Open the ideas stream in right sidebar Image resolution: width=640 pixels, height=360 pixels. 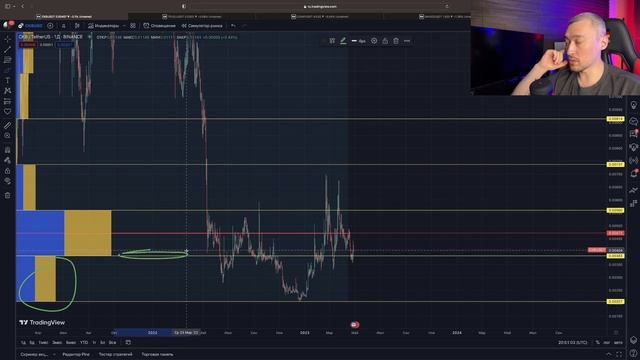click(x=633, y=147)
